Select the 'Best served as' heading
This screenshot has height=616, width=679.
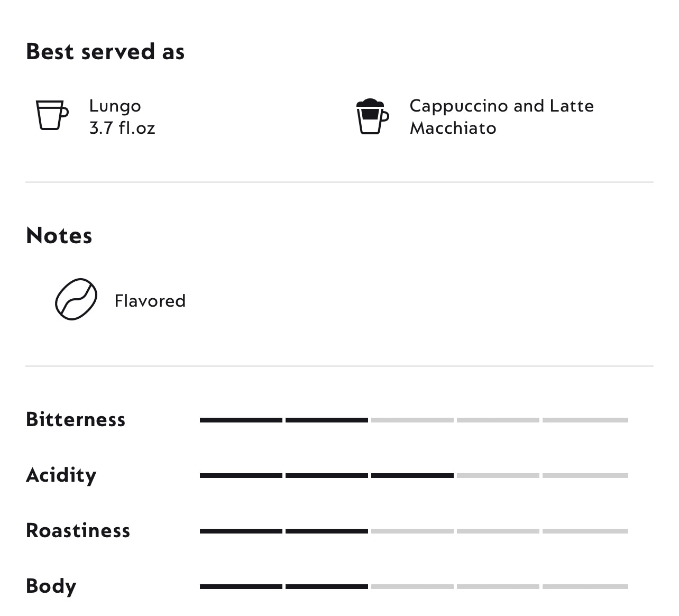click(105, 52)
